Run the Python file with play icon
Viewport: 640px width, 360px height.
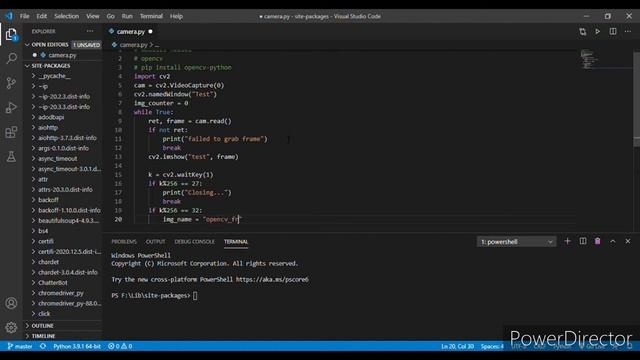[x=598, y=31]
